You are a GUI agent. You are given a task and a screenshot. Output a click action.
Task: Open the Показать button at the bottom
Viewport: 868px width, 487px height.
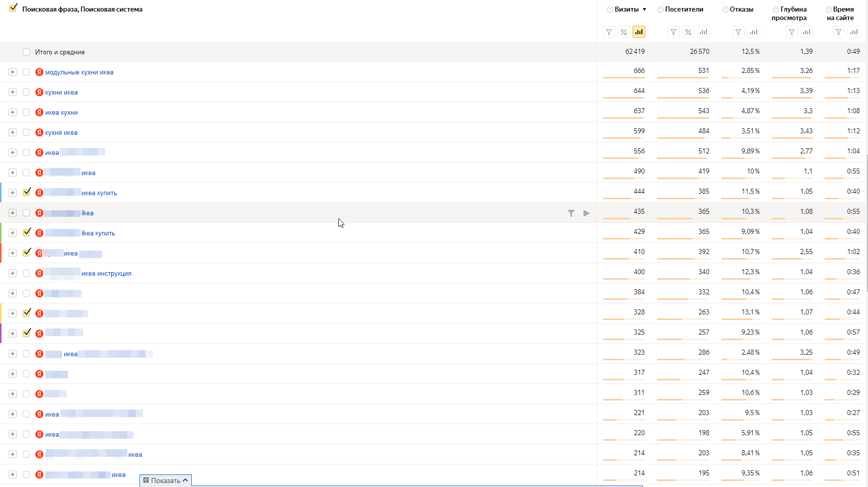pos(166,480)
